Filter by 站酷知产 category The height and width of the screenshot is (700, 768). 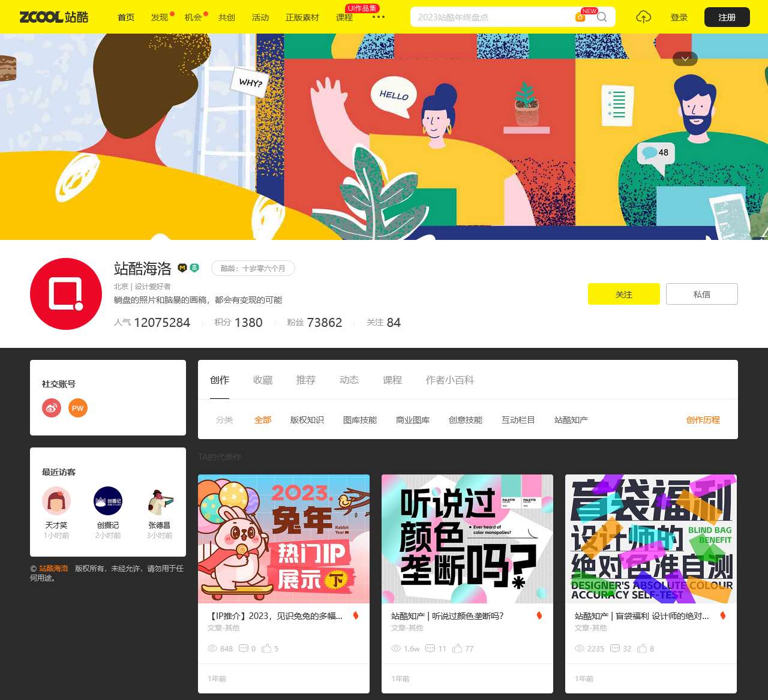tap(571, 420)
